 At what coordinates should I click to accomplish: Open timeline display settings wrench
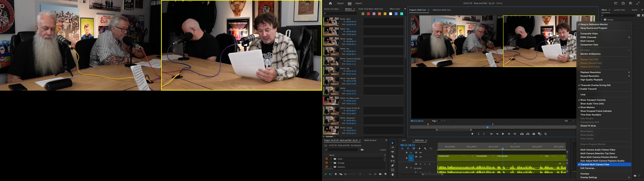(x=425, y=148)
